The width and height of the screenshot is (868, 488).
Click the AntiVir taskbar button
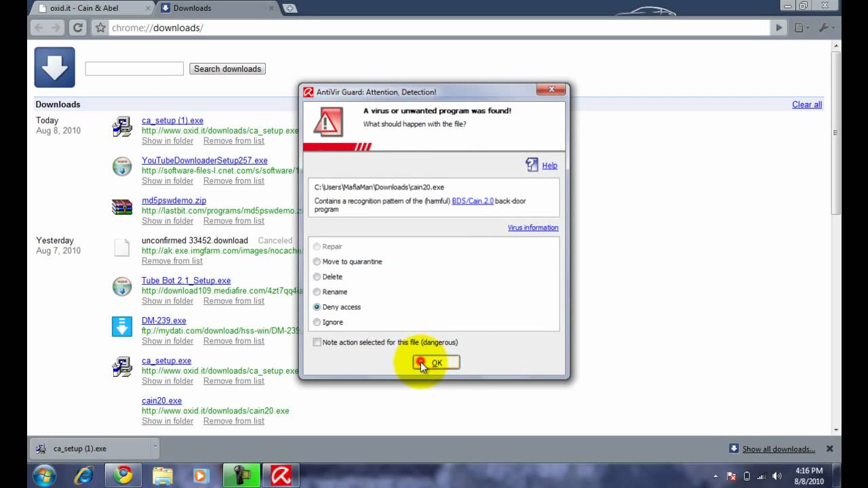coord(281,476)
